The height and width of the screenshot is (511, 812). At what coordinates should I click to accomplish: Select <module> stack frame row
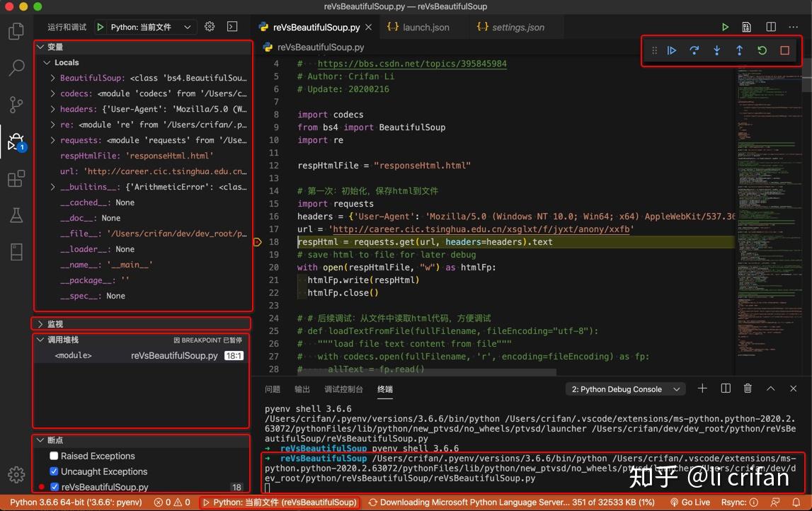(x=142, y=356)
